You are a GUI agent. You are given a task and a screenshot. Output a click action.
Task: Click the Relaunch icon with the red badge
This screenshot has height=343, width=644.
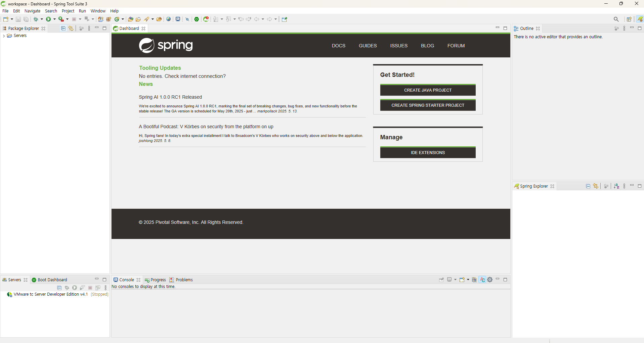(206, 19)
